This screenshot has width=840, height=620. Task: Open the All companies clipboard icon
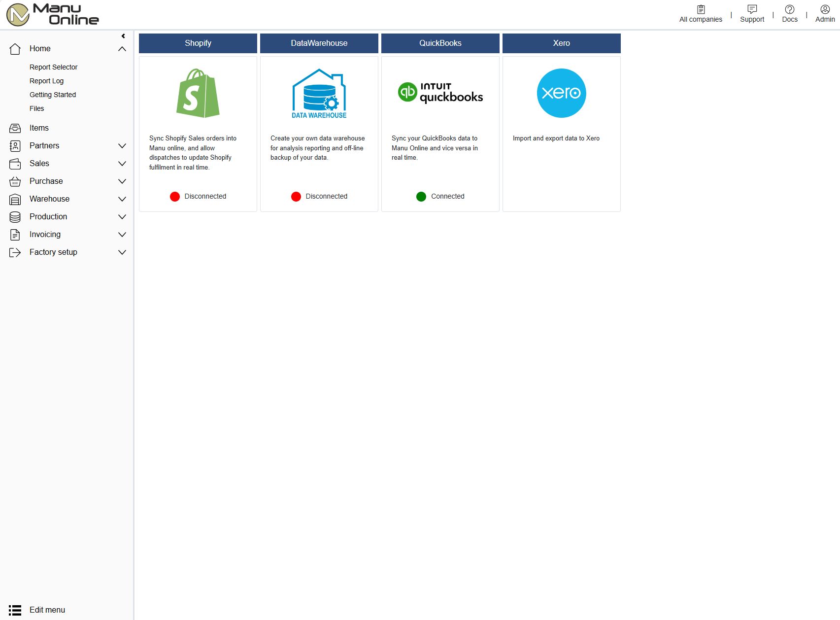pos(701,9)
